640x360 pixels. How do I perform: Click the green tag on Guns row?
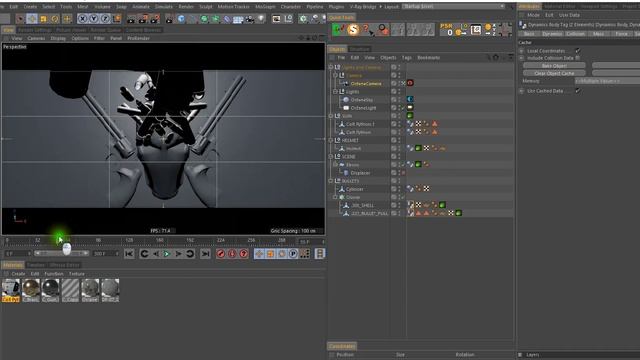coord(410,116)
